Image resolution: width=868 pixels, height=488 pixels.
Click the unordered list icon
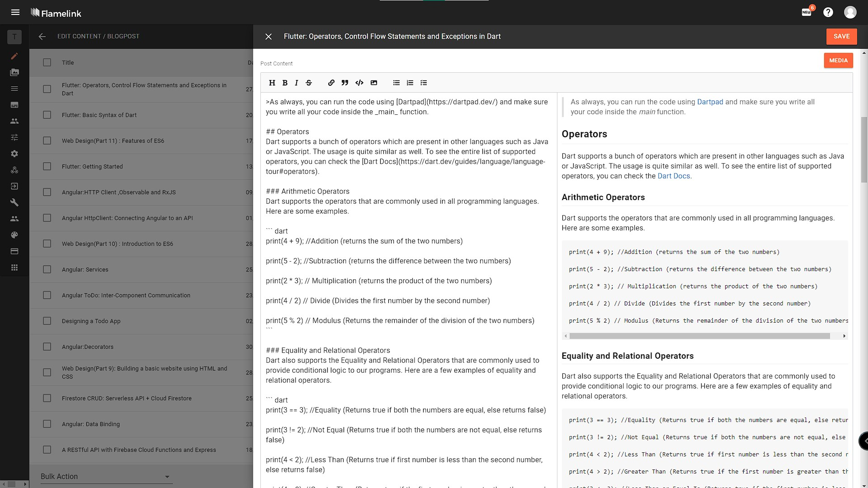(x=396, y=82)
